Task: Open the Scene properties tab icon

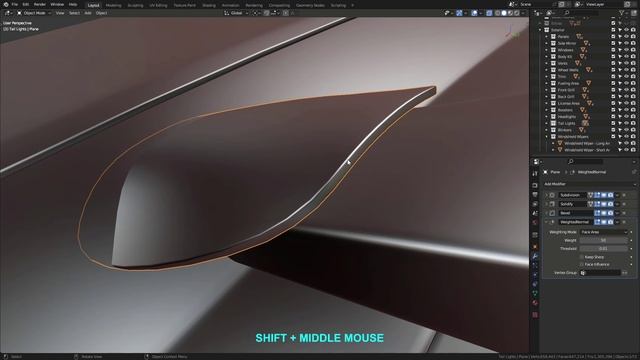Action: (535, 213)
